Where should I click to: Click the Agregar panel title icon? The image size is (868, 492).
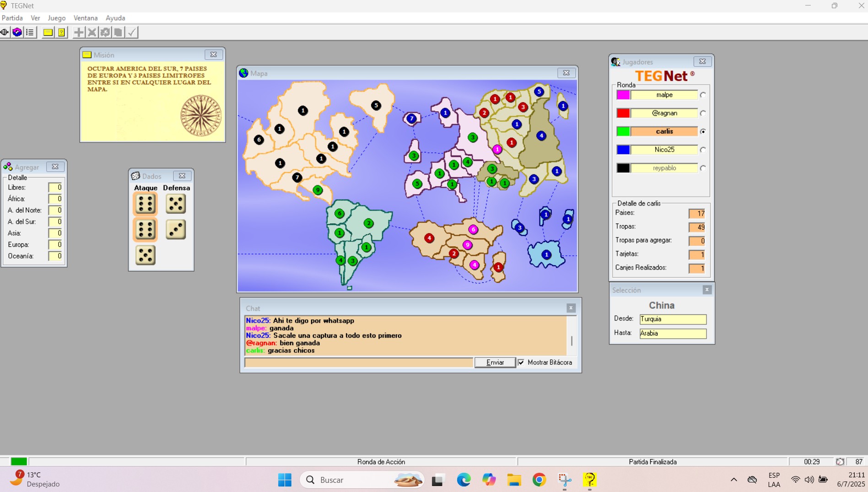point(8,167)
